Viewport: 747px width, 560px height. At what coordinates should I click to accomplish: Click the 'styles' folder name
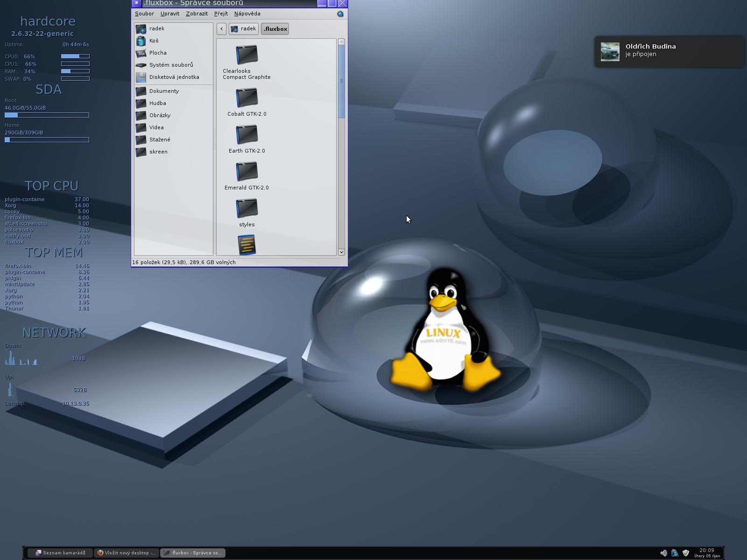(x=247, y=224)
